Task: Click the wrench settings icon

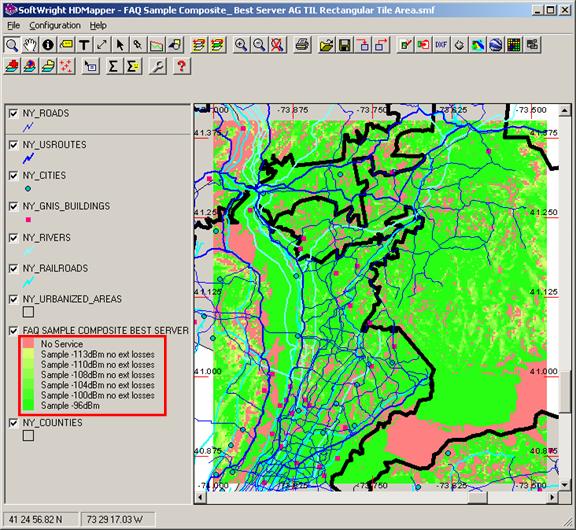Action: [x=158, y=66]
